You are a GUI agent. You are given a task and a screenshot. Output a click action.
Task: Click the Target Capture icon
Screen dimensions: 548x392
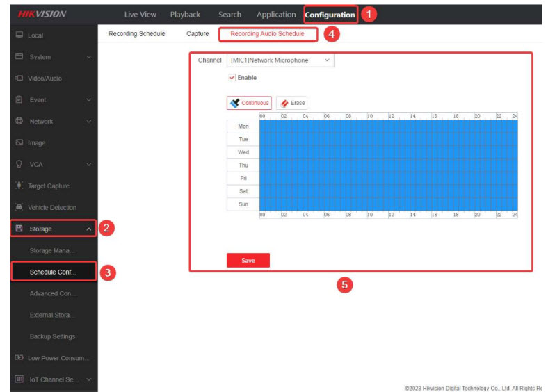coord(19,186)
